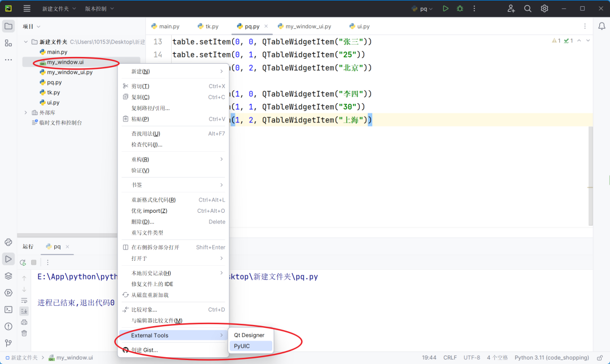Open the Python Console tool window icon

pyautogui.click(x=8, y=242)
